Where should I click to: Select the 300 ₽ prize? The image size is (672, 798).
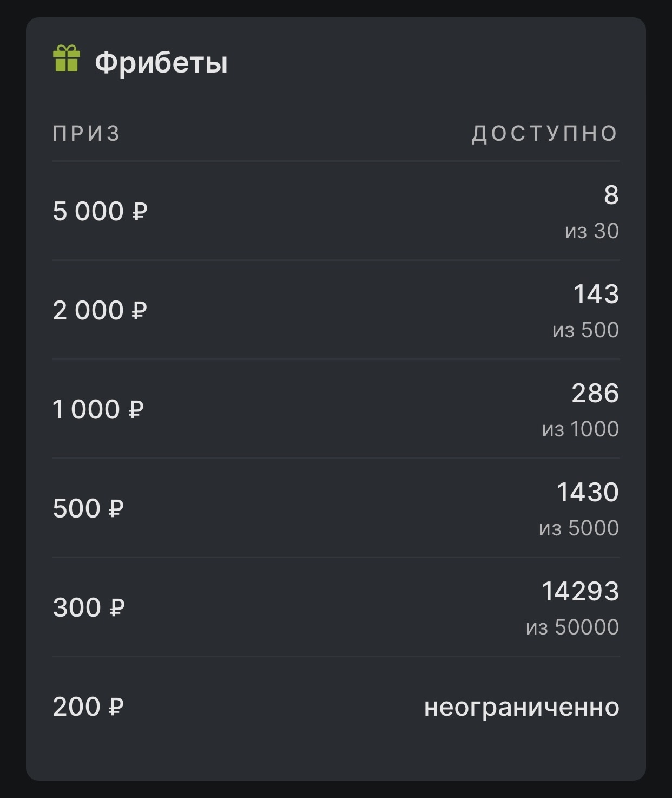click(89, 607)
